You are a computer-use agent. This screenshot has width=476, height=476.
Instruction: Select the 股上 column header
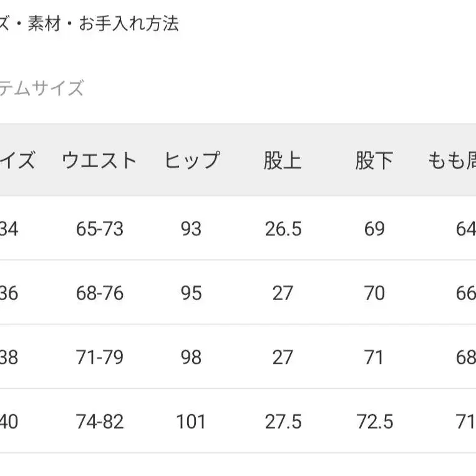[283, 161]
